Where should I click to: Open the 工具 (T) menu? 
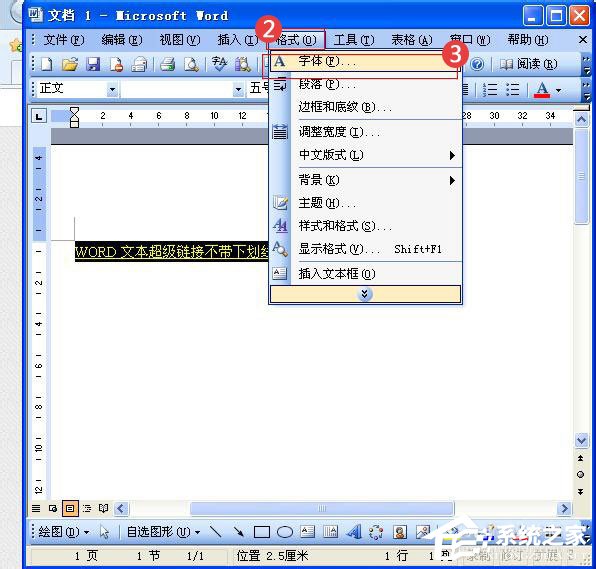[354, 40]
